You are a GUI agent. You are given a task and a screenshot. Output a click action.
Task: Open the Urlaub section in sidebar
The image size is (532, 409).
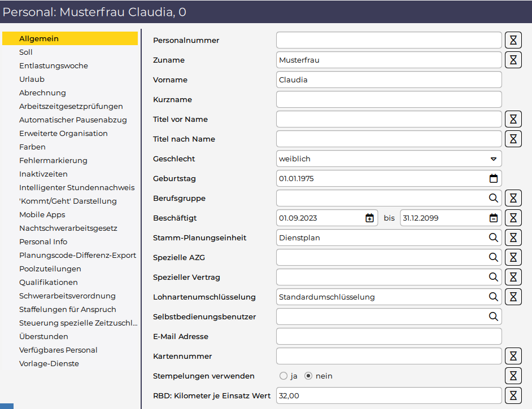(32, 79)
